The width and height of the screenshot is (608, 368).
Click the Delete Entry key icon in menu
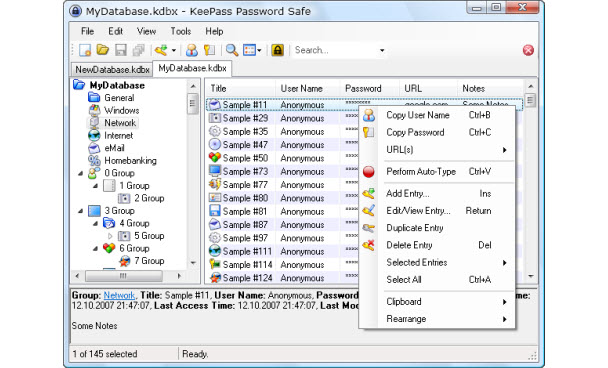click(x=368, y=245)
